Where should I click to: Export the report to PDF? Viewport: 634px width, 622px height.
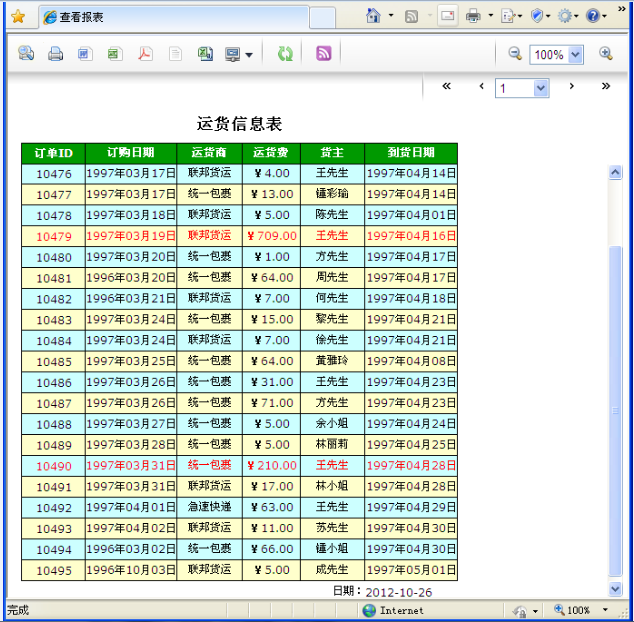coord(145,53)
